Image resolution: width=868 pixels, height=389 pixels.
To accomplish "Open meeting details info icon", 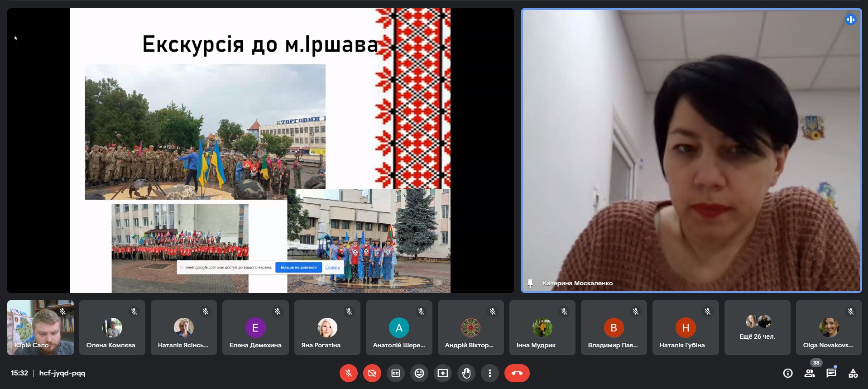I will coord(788,373).
